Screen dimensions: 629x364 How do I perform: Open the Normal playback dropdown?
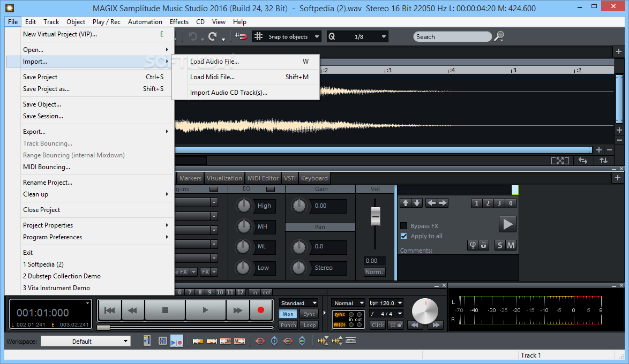348,303
